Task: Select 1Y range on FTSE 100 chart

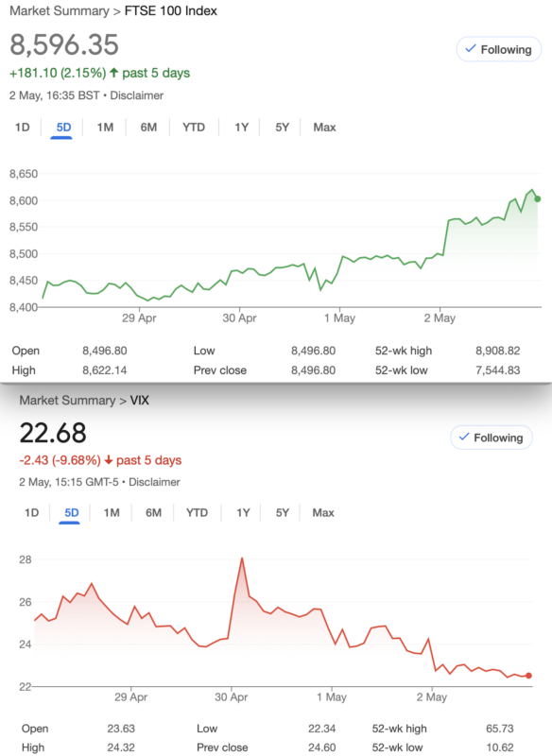Action: (241, 128)
